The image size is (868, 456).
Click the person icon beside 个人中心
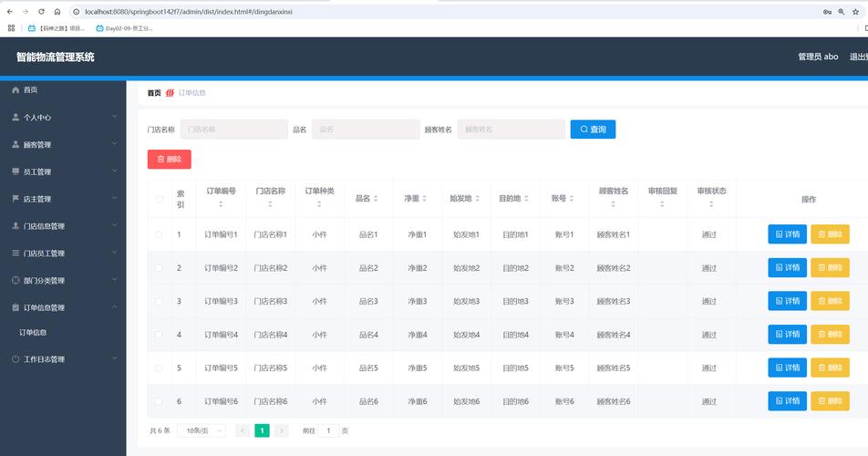tap(15, 118)
